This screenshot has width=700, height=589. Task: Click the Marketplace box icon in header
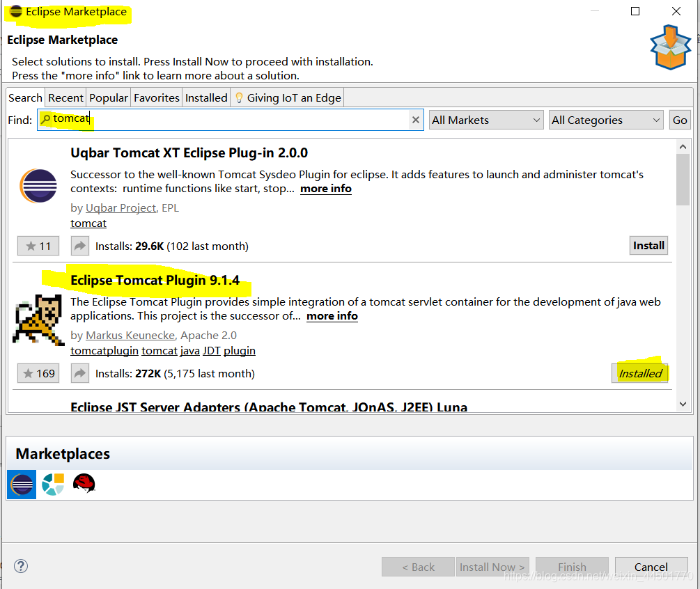tap(671, 47)
